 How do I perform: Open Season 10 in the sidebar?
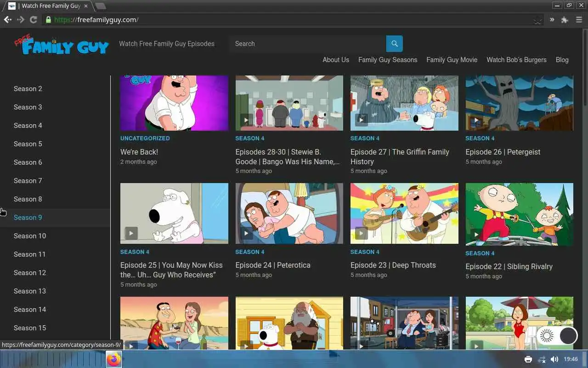tap(30, 236)
